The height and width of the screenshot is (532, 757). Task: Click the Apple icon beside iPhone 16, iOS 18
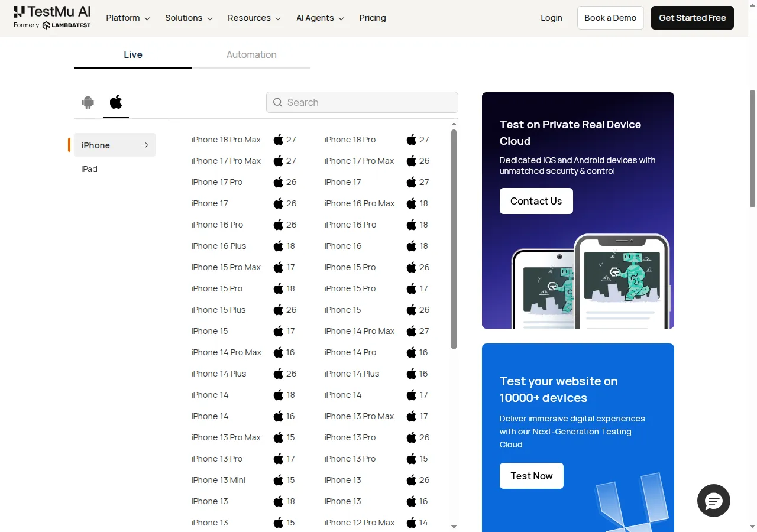412,246
